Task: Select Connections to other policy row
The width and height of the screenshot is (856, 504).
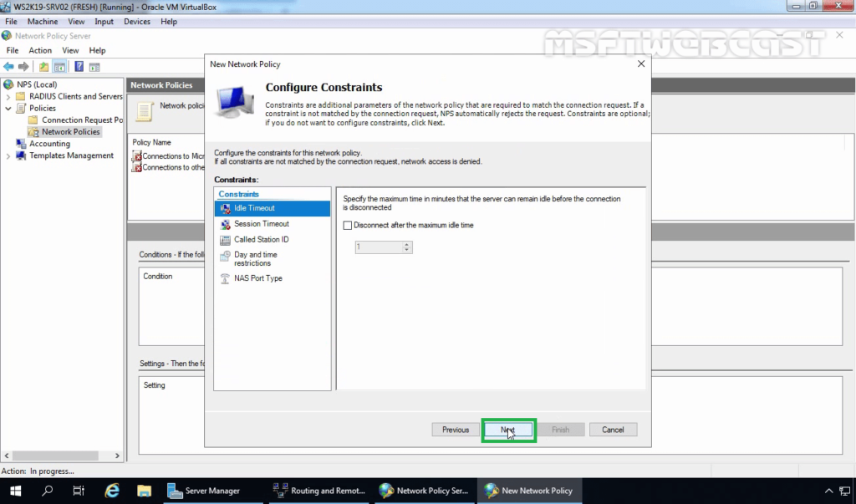Action: [x=168, y=168]
